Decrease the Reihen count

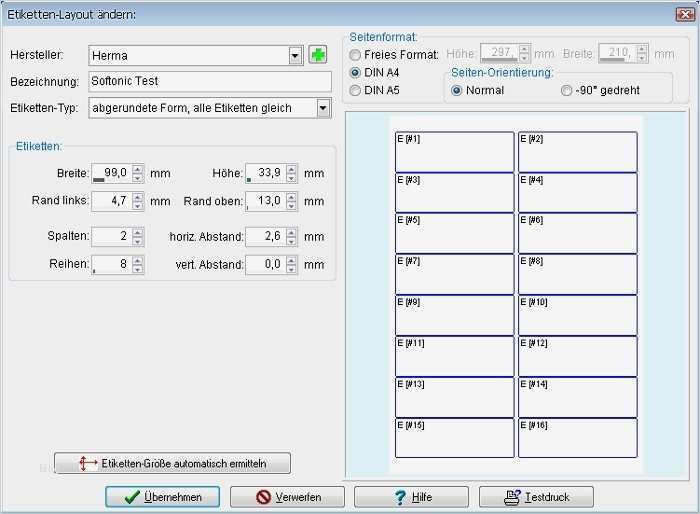[x=138, y=269]
